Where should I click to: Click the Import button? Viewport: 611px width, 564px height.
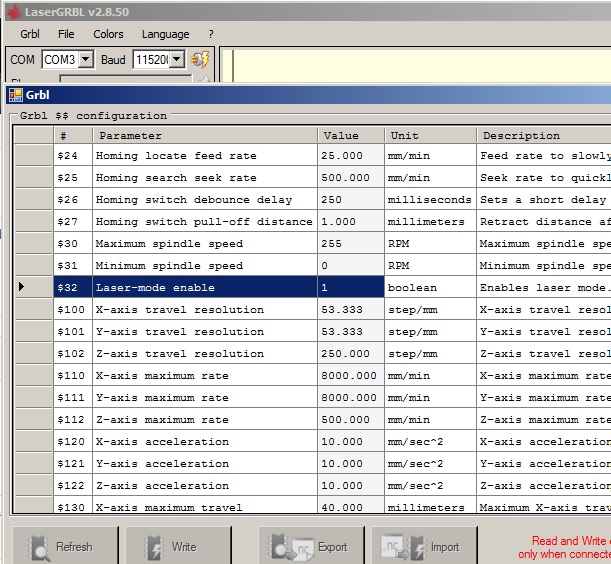click(425, 546)
